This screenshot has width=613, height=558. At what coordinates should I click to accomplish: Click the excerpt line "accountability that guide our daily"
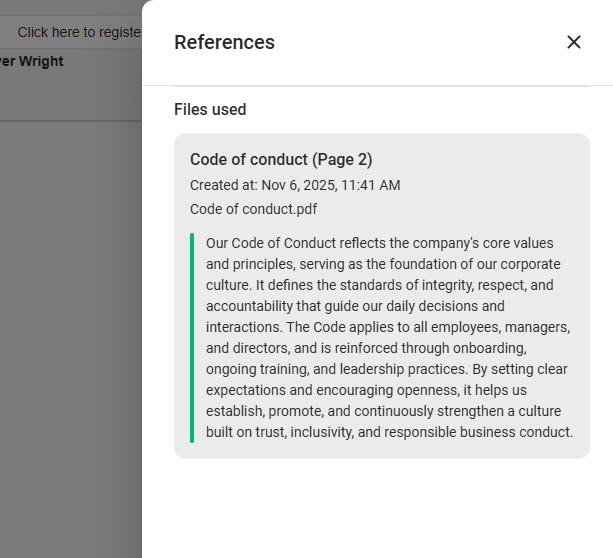pyautogui.click(x=355, y=306)
